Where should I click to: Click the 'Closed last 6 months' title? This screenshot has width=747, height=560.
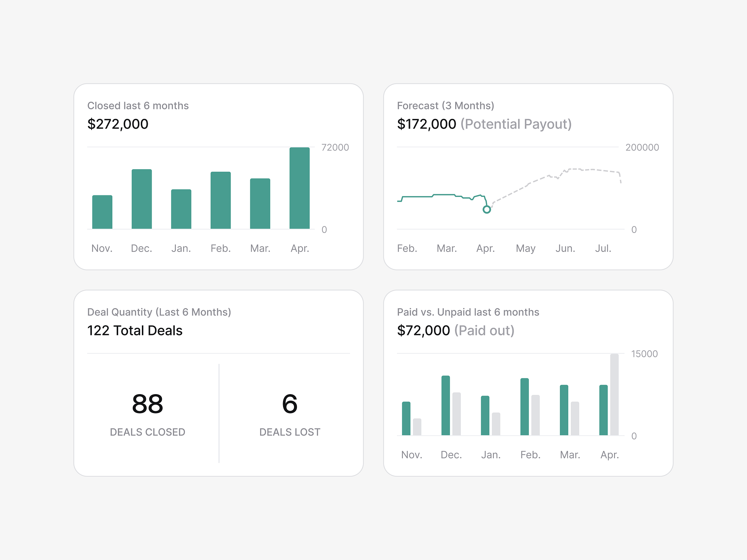(138, 106)
